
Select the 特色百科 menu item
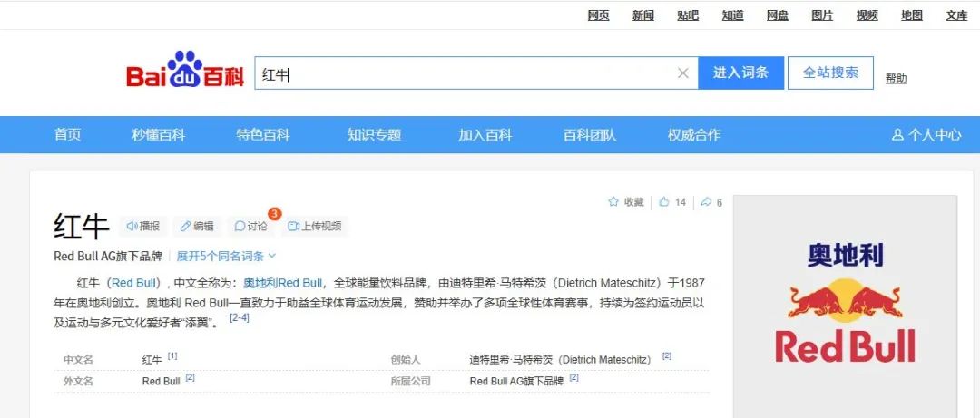[x=263, y=134]
